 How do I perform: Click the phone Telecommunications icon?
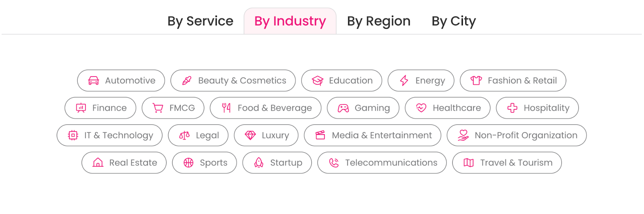coord(334,163)
